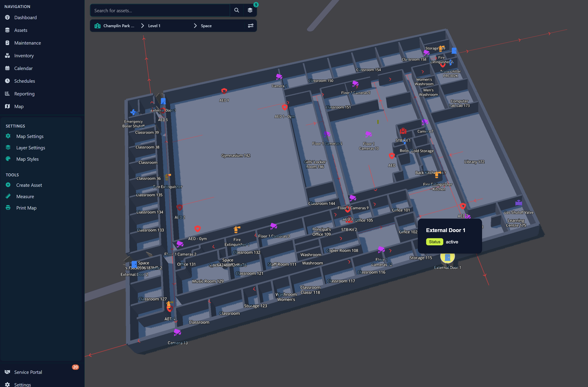Screen dimensions: 588x387
Task: Click the Search for assets field
Action: 160,10
